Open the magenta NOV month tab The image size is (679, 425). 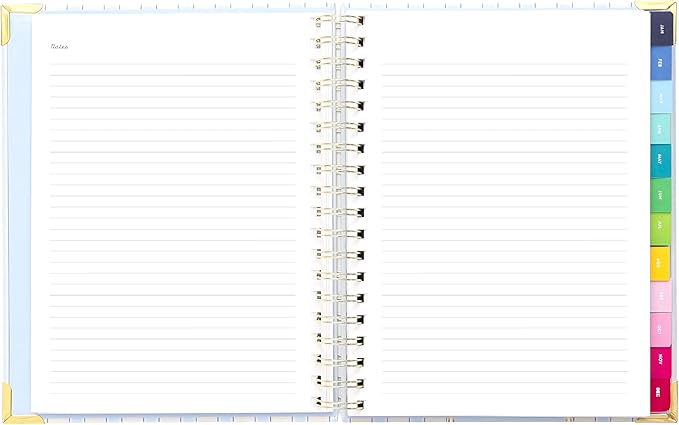[661, 363]
